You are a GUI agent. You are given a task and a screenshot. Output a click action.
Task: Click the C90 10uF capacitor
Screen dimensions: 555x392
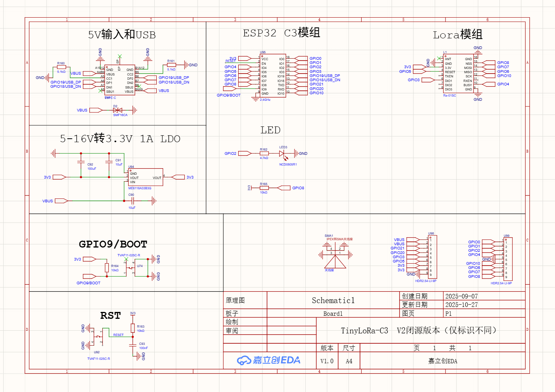132,201
